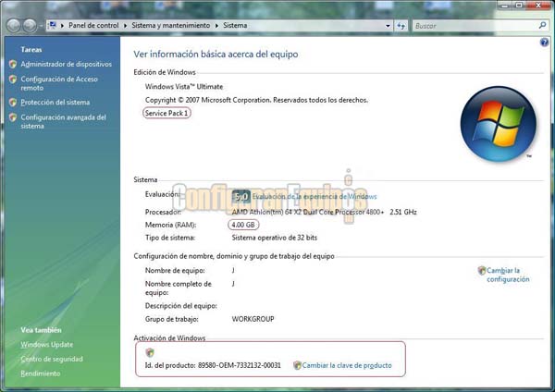Expand arrow after Panel de control breadcrumb
The image size is (555, 392).
[125, 26]
